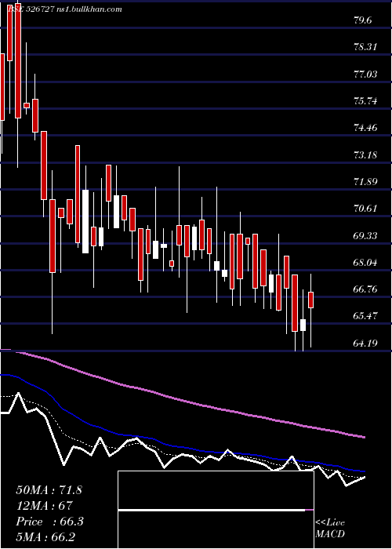Click the 71.89 price axis label
Screen dimensions: 392x549
(x=365, y=181)
